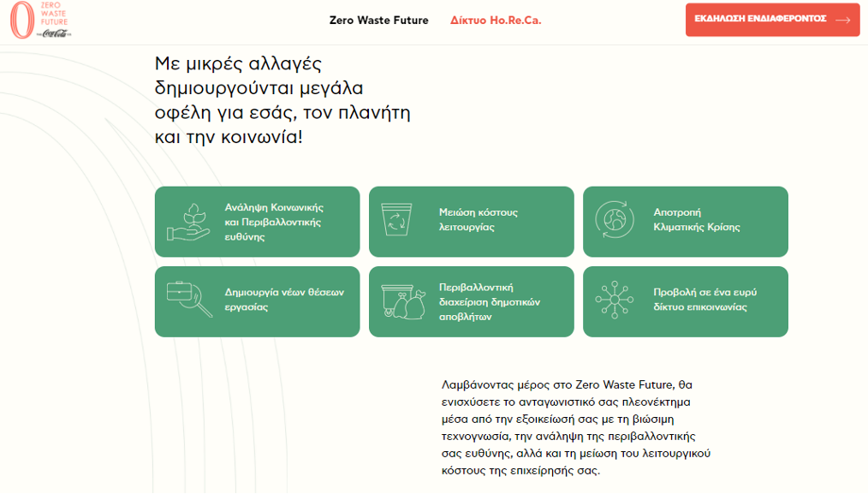
Task: Click the recycling bin cost reduction icon
Action: 397,219
